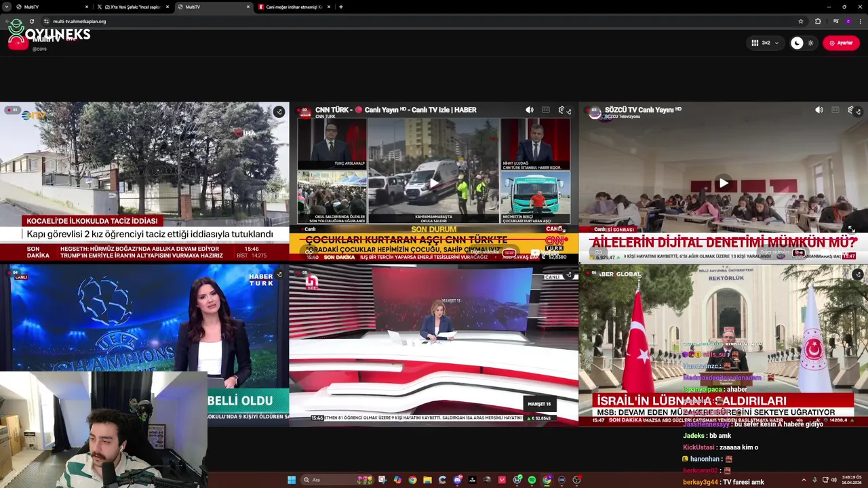Screen dimensions: 868x488
Task: Click the address bar URL field
Action: 420,21
